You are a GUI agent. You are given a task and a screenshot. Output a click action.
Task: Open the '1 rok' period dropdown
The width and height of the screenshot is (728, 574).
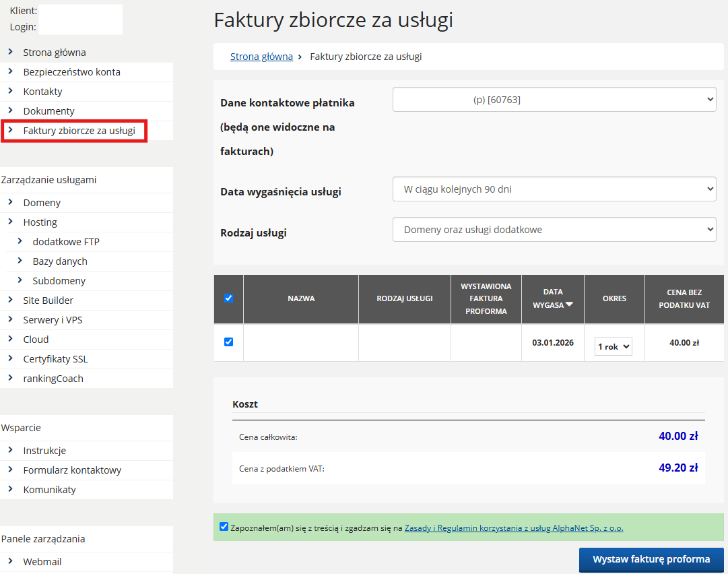click(x=613, y=346)
